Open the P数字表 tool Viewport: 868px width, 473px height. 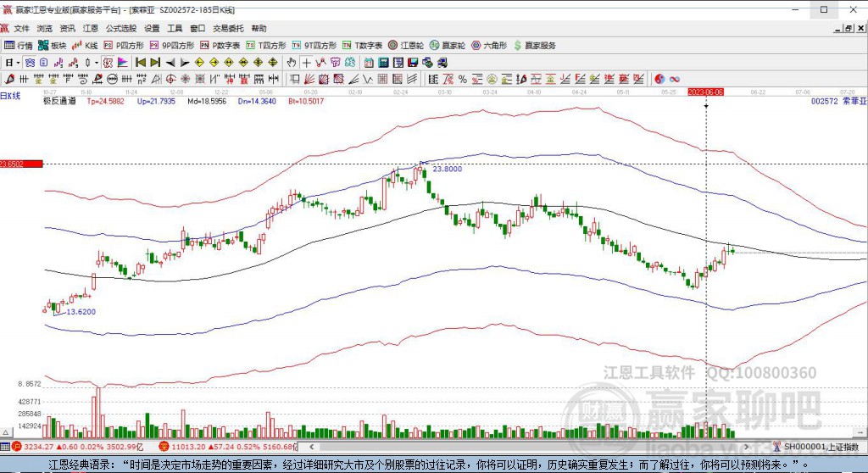point(220,46)
